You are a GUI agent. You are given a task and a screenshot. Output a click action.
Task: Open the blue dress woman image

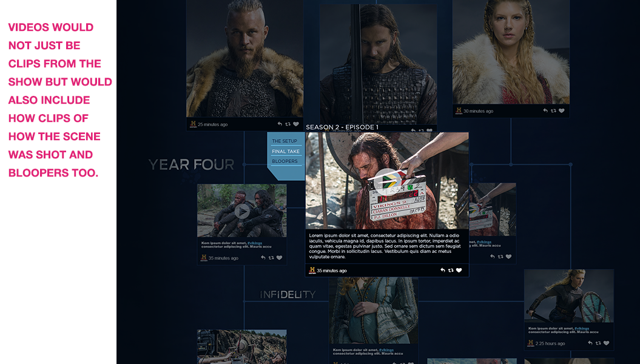point(374,311)
